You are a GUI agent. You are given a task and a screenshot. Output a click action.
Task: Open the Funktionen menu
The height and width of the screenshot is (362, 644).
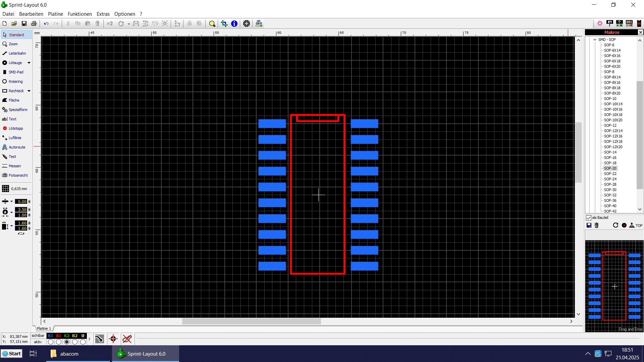click(80, 14)
